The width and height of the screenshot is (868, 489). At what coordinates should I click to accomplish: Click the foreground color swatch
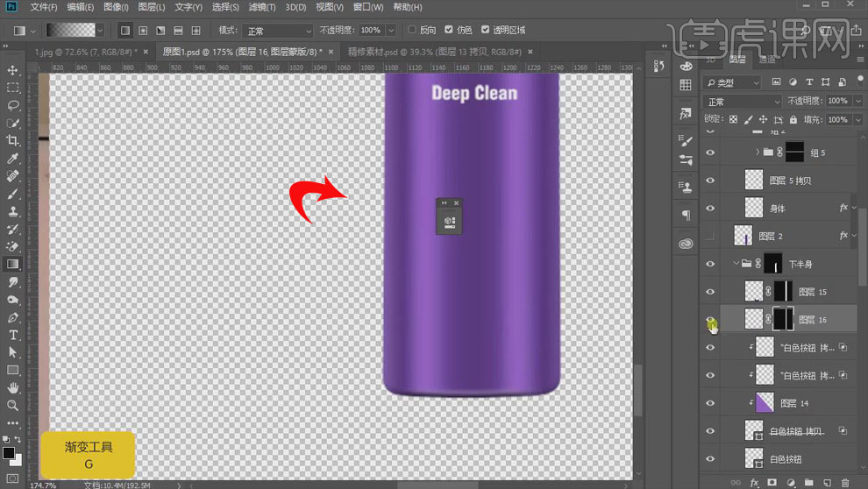9,453
